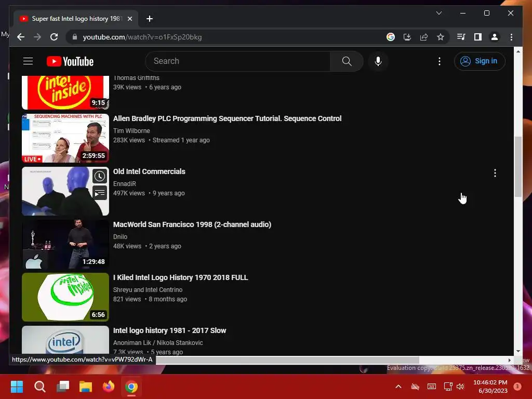Click the horizontal scrollbar right arrow
532x399 pixels.
click(x=509, y=360)
